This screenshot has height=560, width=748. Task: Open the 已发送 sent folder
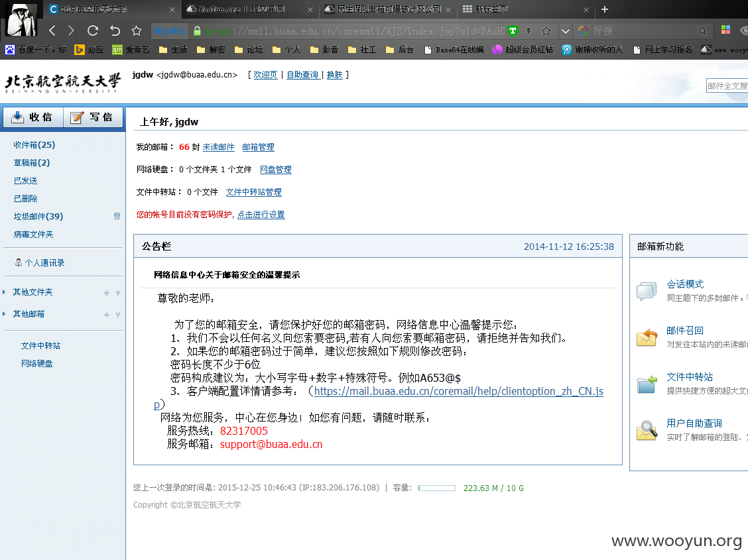pos(25,181)
